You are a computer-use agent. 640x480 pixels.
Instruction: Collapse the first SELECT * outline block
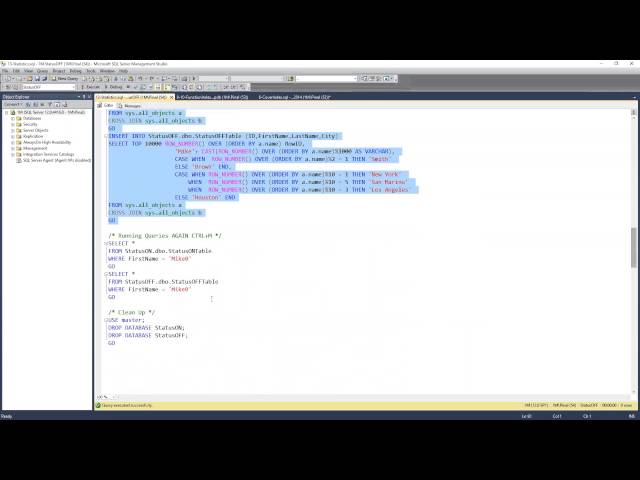(106, 243)
